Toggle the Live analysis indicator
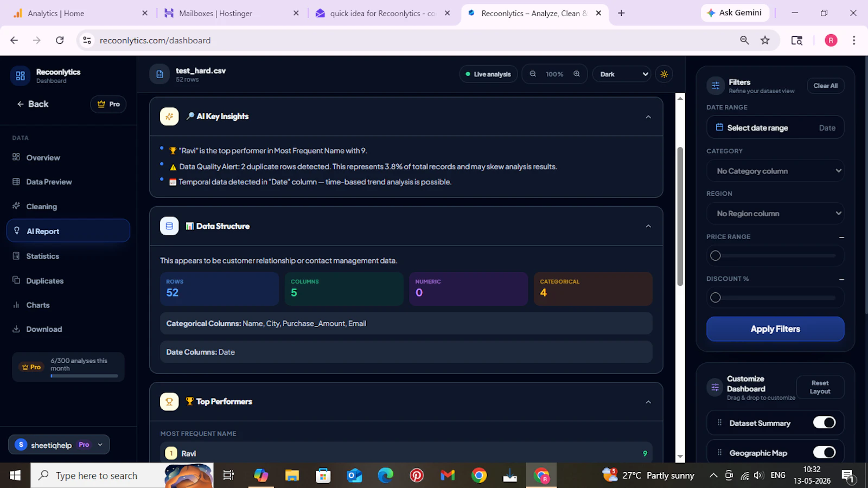 pyautogui.click(x=488, y=74)
